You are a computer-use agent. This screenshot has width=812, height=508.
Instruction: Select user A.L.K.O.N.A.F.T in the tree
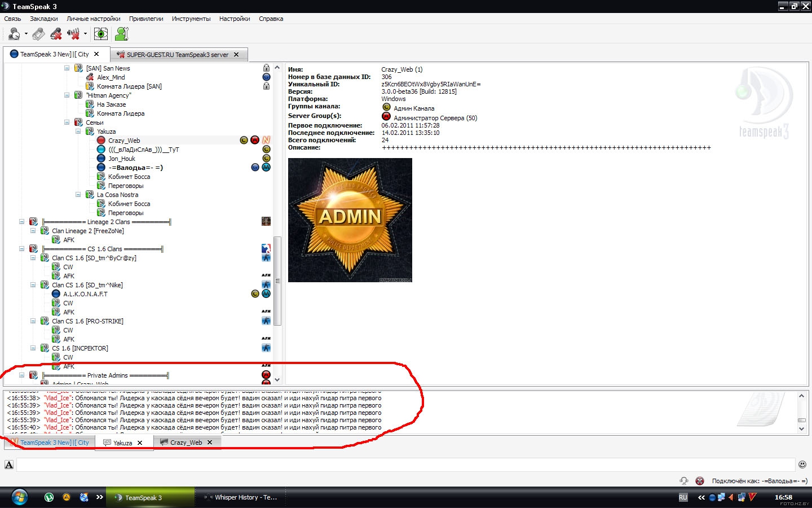(x=85, y=294)
